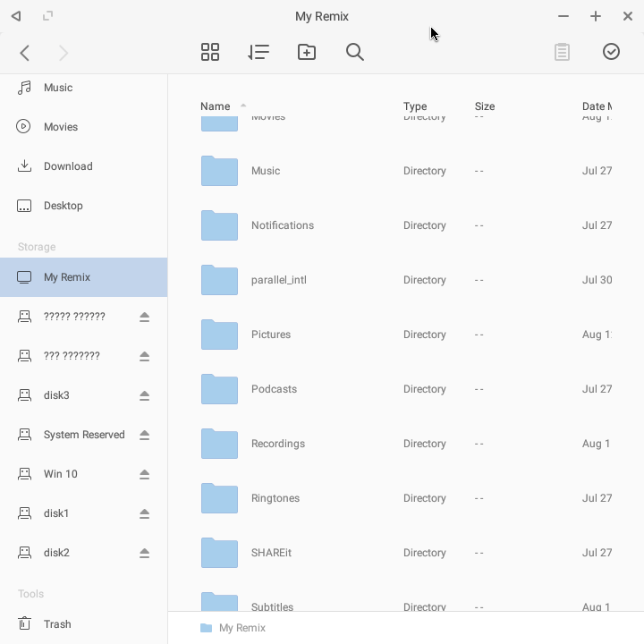Eject the System Reserved partition
The image size is (644, 644).
point(144,435)
